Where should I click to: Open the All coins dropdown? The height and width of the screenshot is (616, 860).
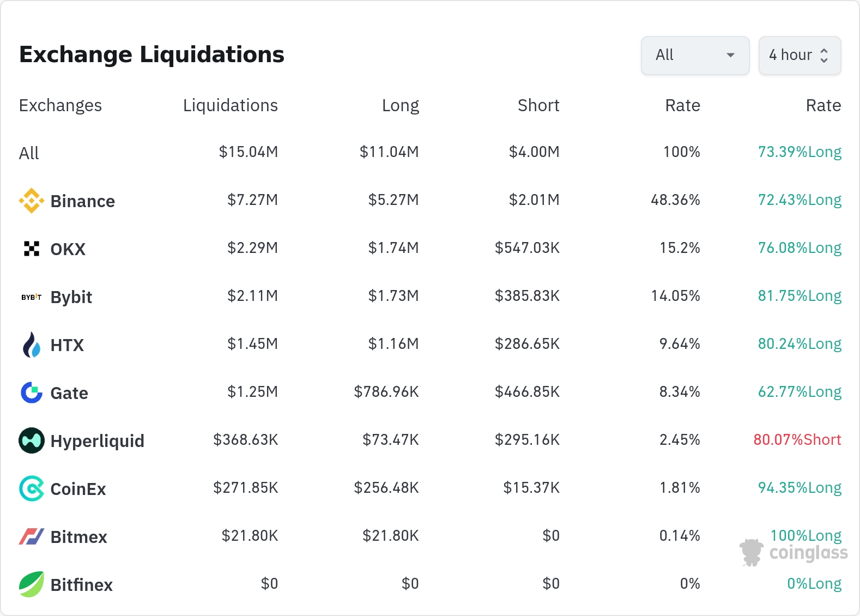(x=695, y=55)
